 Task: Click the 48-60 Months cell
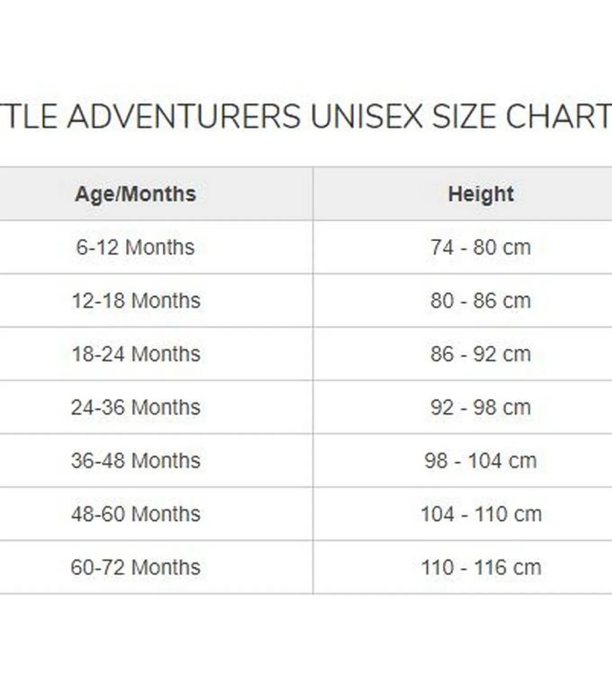tap(135, 514)
